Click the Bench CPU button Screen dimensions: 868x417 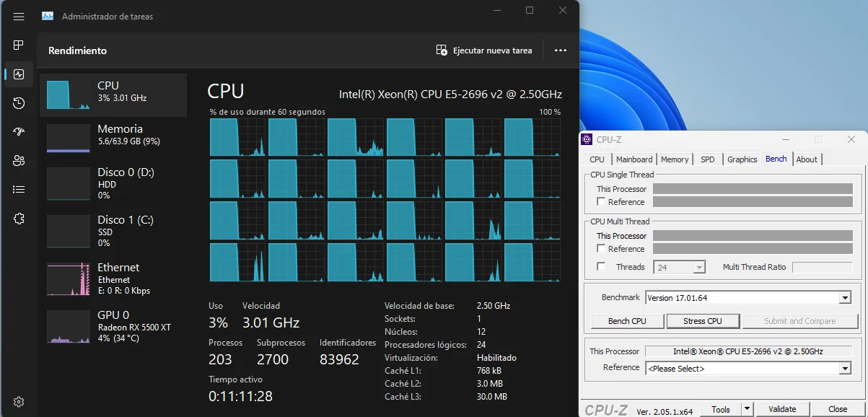pos(627,321)
